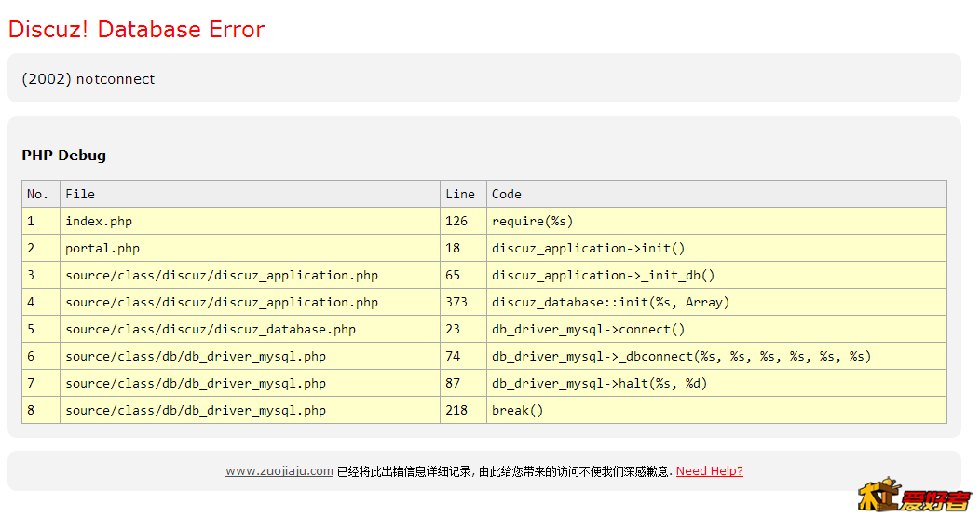Select the Discuz! Database Error heading
The width and height of the screenshot is (980, 517).
coord(136,30)
